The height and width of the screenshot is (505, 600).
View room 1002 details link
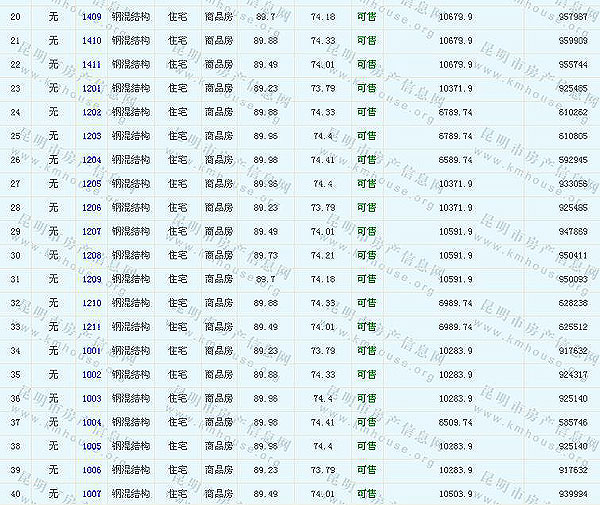pyautogui.click(x=91, y=375)
